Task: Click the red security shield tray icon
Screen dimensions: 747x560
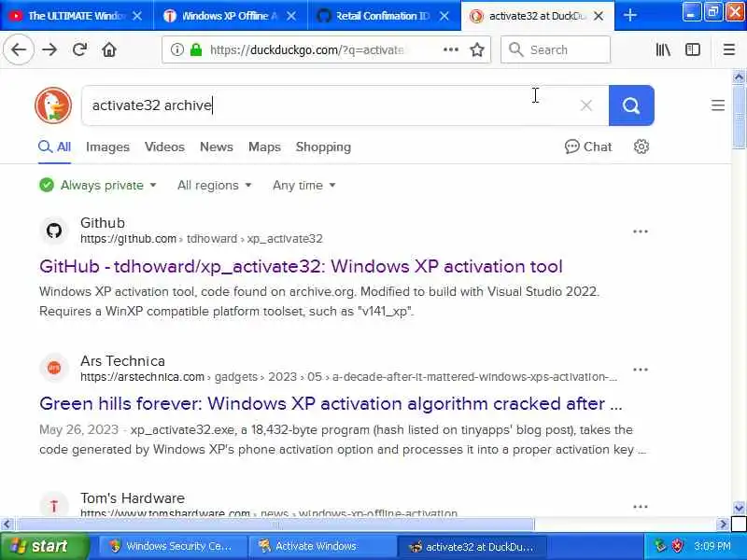Action: (678, 546)
